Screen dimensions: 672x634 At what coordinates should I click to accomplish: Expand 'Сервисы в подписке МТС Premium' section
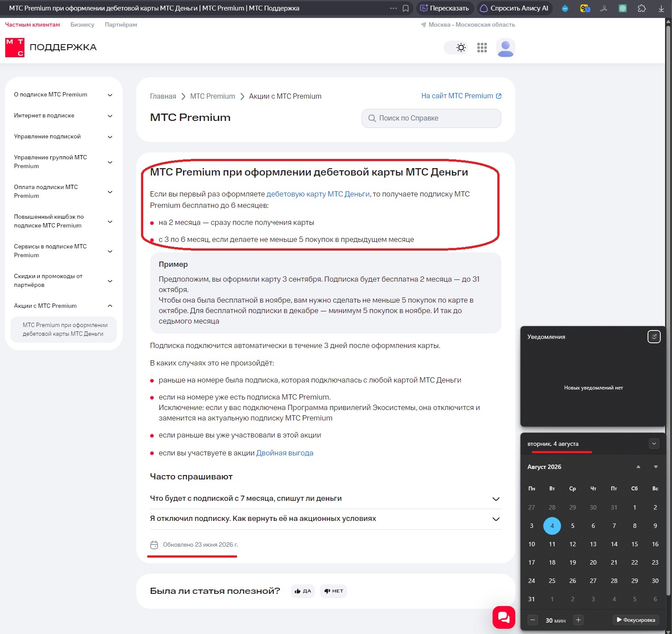(x=63, y=251)
